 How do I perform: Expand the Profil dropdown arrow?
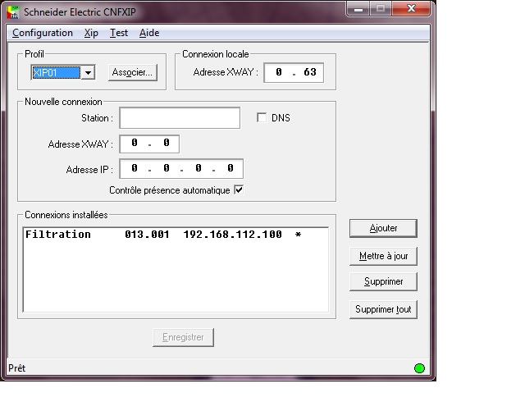(x=88, y=72)
